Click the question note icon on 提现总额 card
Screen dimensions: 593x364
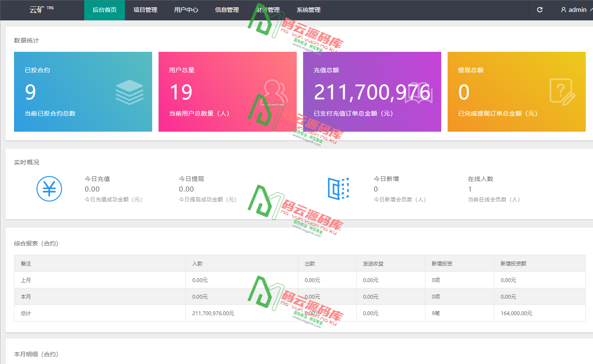pos(562,91)
